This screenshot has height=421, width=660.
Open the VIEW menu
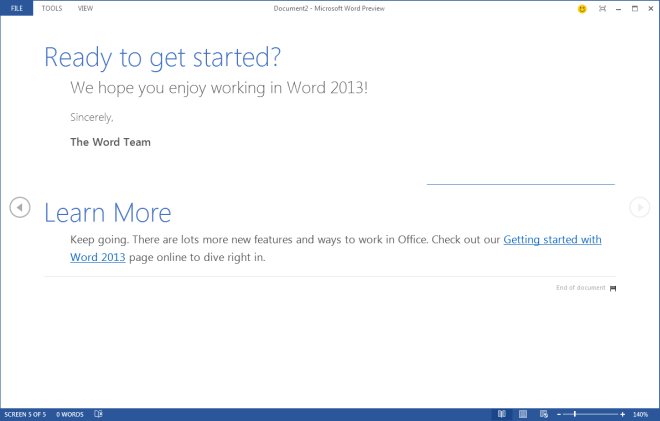(x=85, y=8)
